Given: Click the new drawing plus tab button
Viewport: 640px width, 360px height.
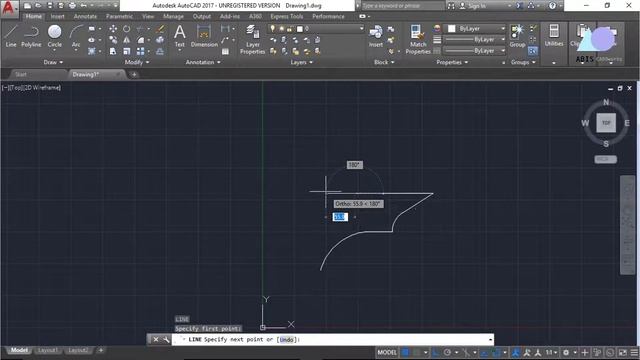Looking at the screenshot, I should 134,74.
